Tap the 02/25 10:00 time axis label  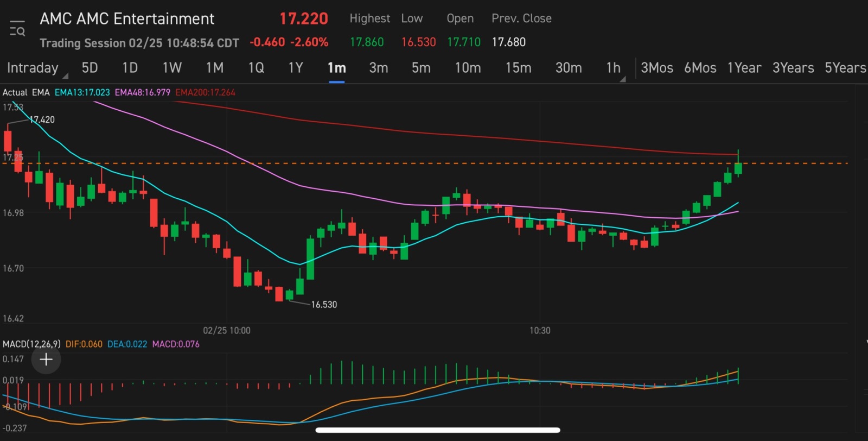click(x=227, y=330)
